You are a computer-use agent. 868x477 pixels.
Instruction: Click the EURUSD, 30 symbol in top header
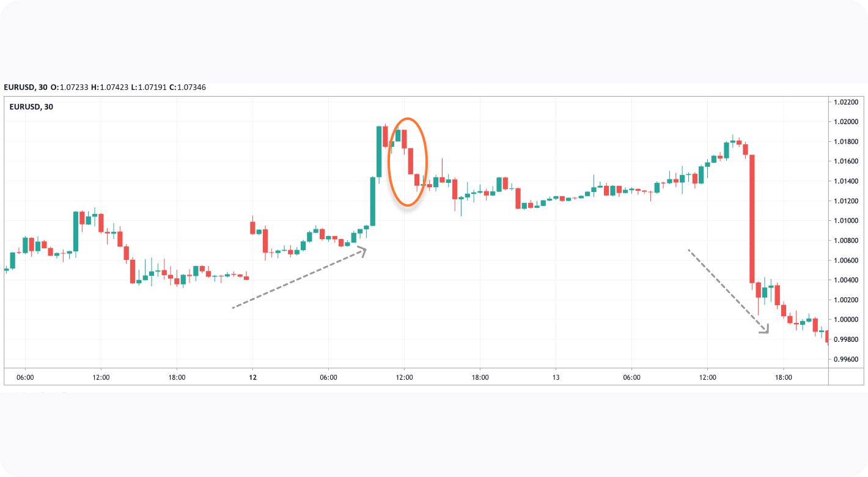26,87
